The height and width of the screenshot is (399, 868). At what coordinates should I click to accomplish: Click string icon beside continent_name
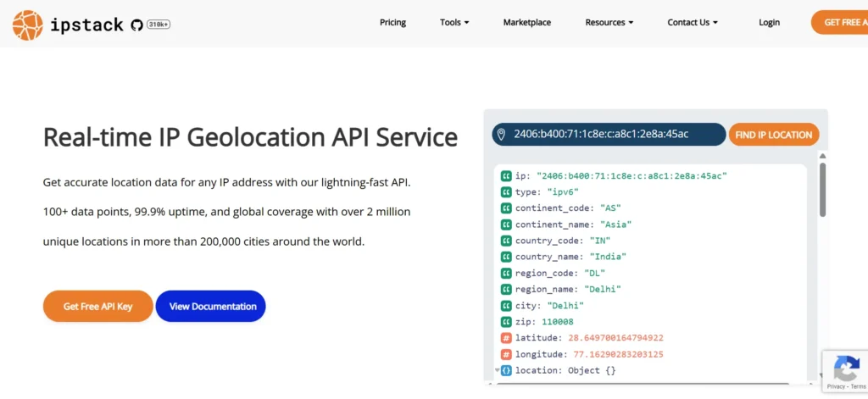pyautogui.click(x=506, y=224)
